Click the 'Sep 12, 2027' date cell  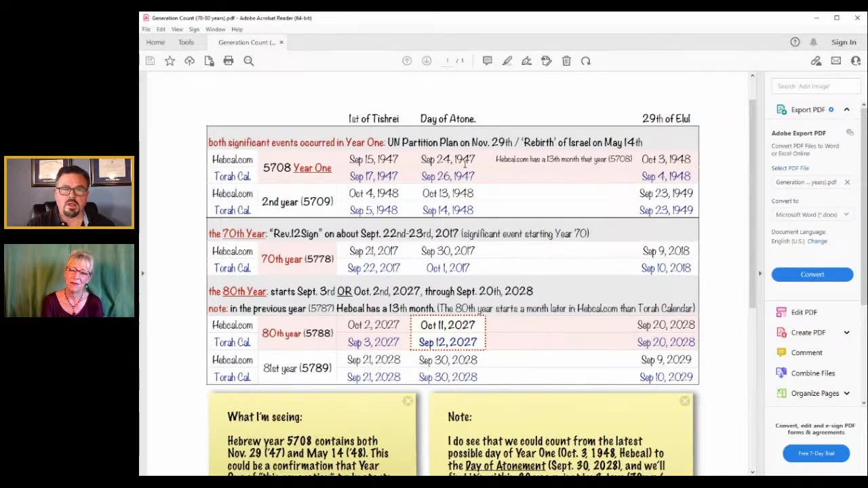click(x=448, y=342)
